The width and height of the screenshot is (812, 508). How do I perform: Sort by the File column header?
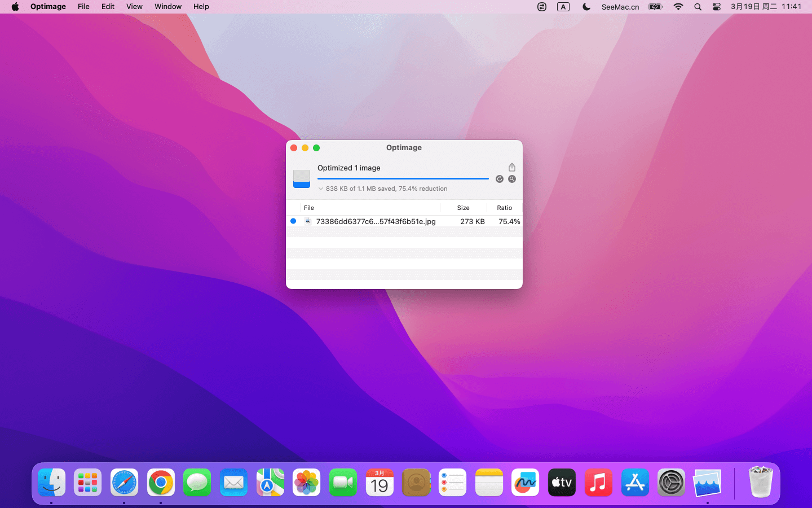[x=309, y=208]
